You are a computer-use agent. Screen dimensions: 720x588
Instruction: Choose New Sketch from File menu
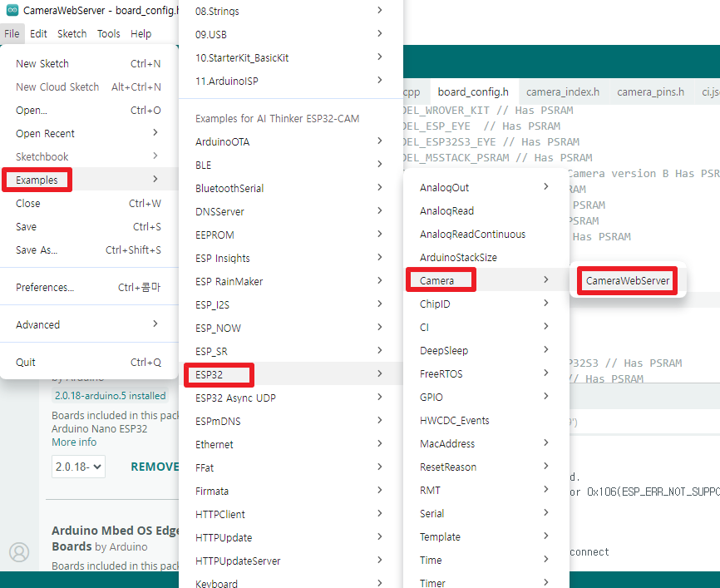coord(89,63)
